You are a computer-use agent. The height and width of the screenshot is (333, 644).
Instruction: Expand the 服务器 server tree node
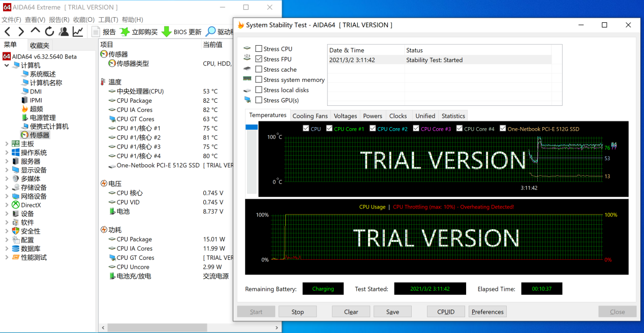[7, 161]
